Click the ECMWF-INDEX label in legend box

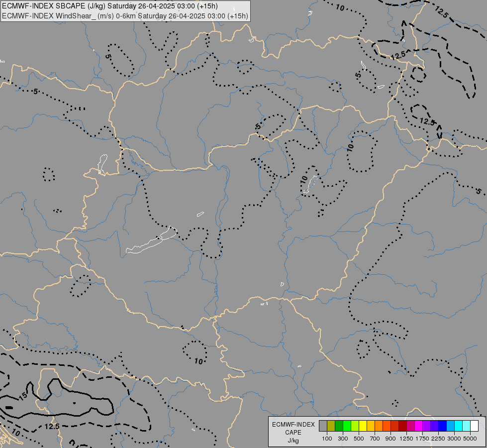click(x=293, y=425)
